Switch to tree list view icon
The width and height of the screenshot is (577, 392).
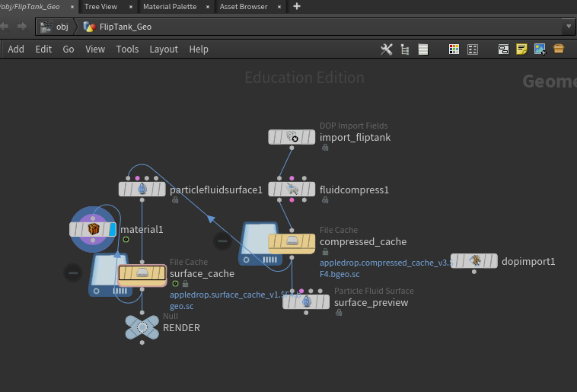click(x=405, y=49)
